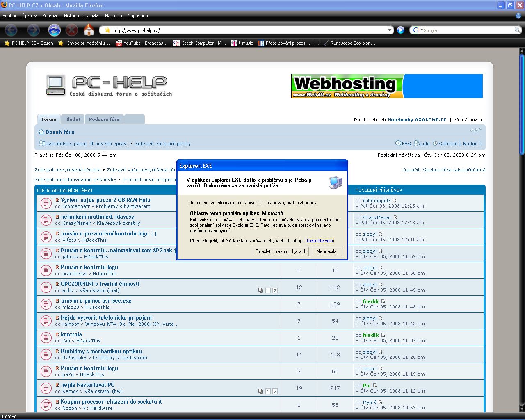Viewport: 525px width, 420px height.
Task: Open the Záložky menu
Action: (92, 16)
